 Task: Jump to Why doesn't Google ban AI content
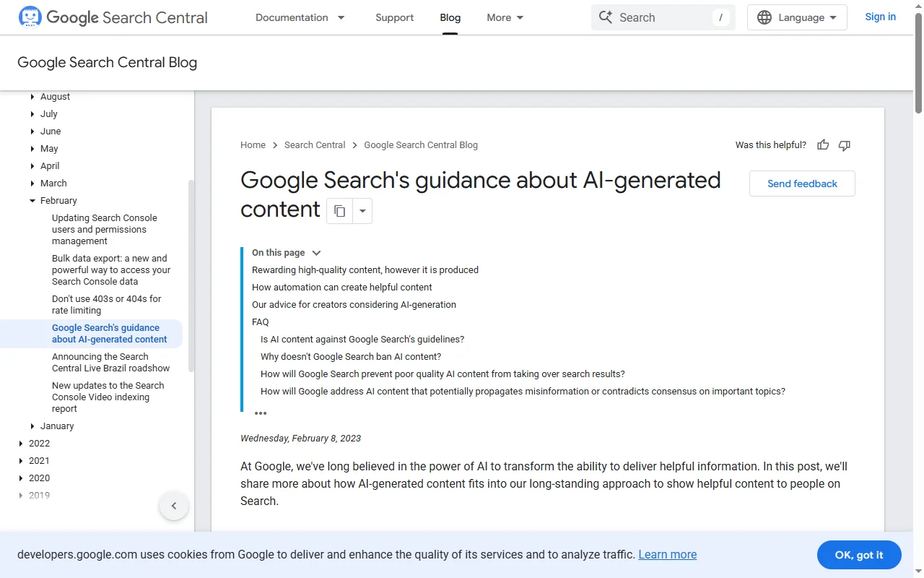pos(351,357)
